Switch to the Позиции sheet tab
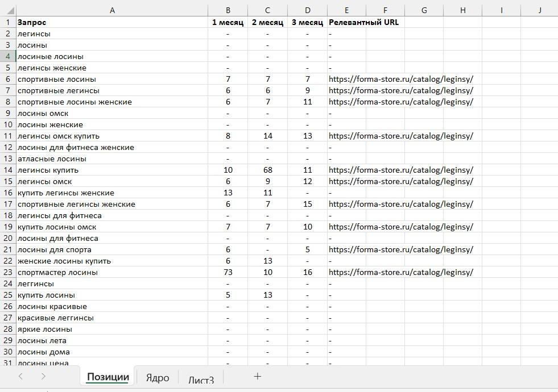The width and height of the screenshot is (558, 392). point(108,377)
